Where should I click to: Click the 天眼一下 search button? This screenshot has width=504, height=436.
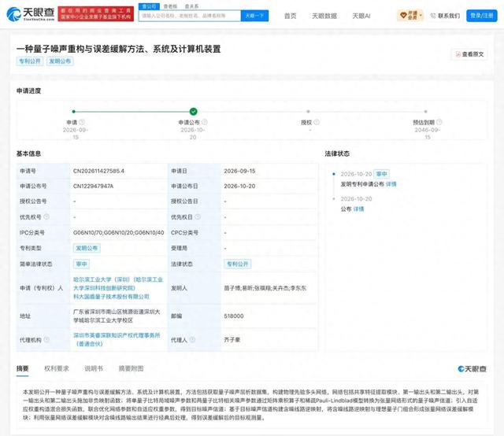click(x=254, y=16)
